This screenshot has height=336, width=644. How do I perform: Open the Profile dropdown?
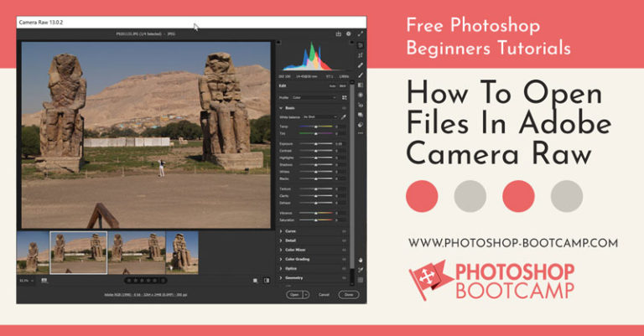point(314,98)
